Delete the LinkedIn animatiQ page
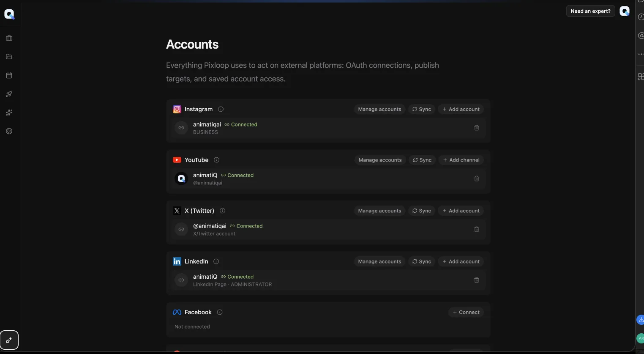The height and width of the screenshot is (354, 644). (x=477, y=280)
